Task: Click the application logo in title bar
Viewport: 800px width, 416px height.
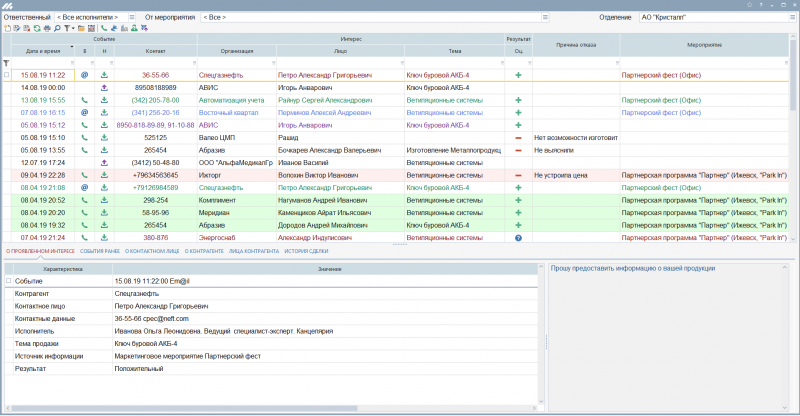Action: (x=7, y=6)
